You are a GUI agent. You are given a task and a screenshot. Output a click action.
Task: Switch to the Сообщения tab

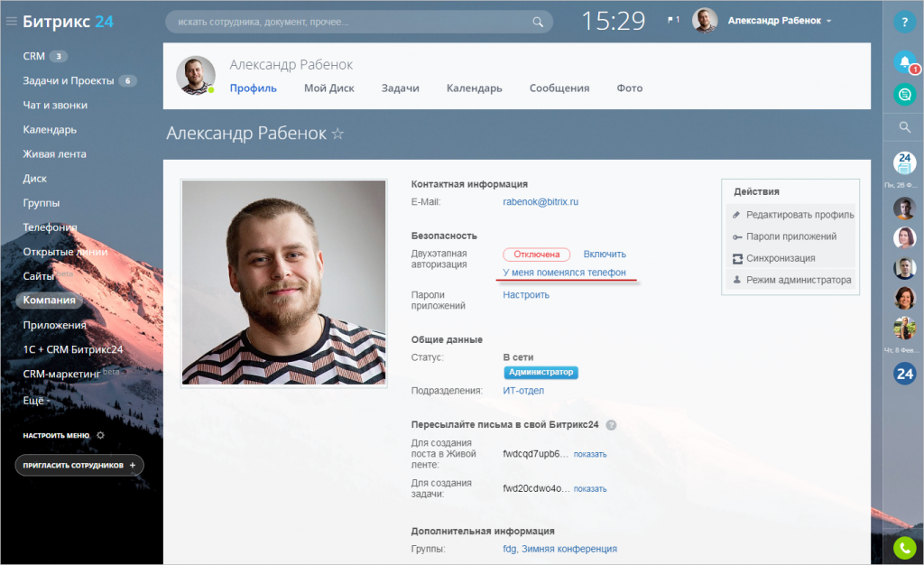pyautogui.click(x=559, y=88)
